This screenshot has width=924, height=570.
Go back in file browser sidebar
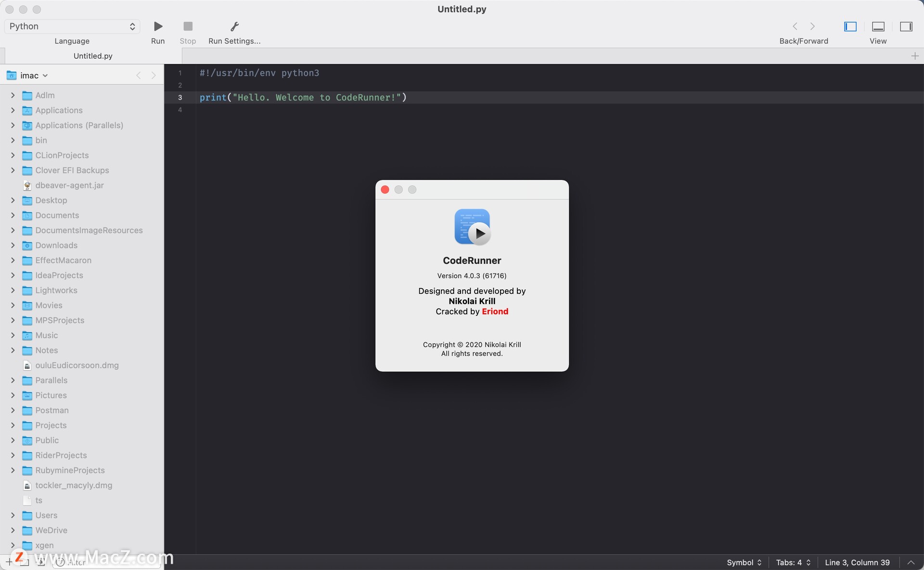pyautogui.click(x=139, y=76)
